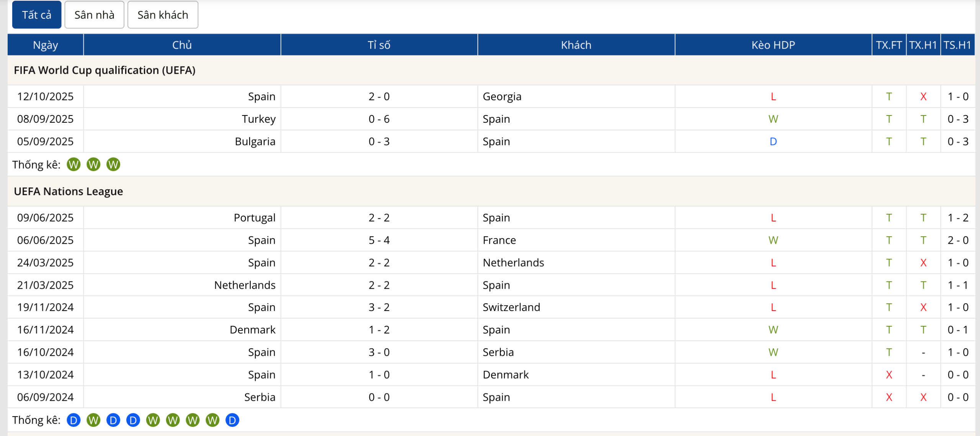
Task: Click the W mark for Turkey vs Spain match
Action: (x=773, y=119)
